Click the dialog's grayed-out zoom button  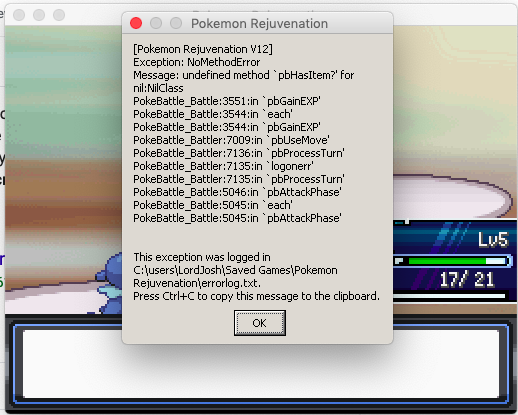coord(176,23)
